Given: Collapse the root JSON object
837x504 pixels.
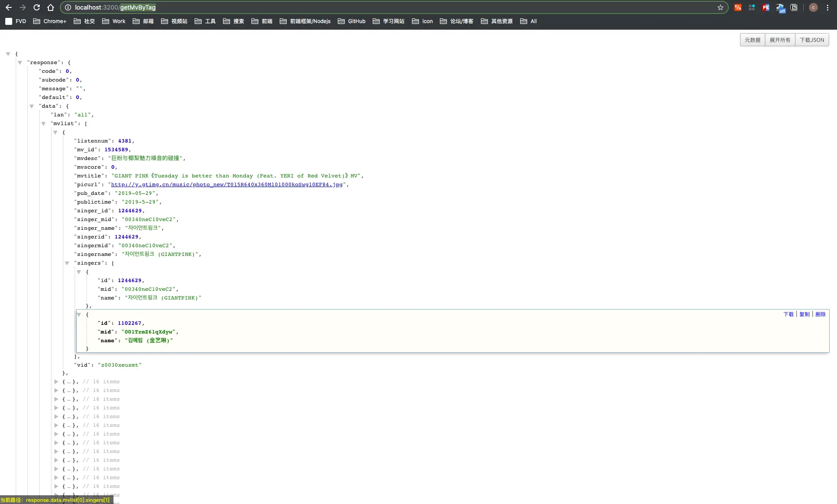Looking at the screenshot, I should [8, 54].
